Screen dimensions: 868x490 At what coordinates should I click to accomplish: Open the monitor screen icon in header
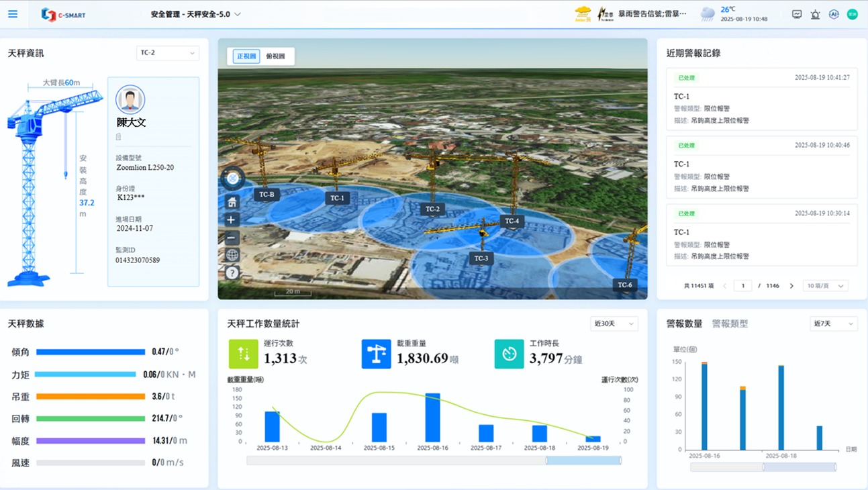coord(797,14)
